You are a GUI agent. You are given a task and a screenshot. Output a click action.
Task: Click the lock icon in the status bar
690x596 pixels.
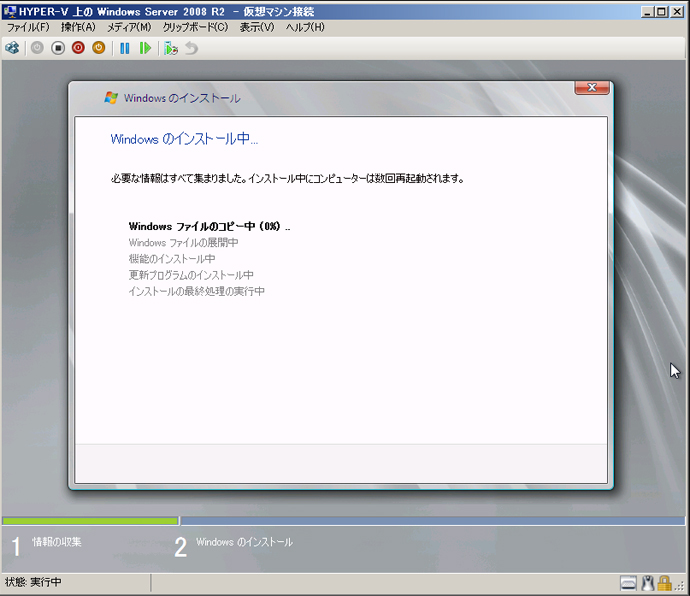[x=664, y=583]
